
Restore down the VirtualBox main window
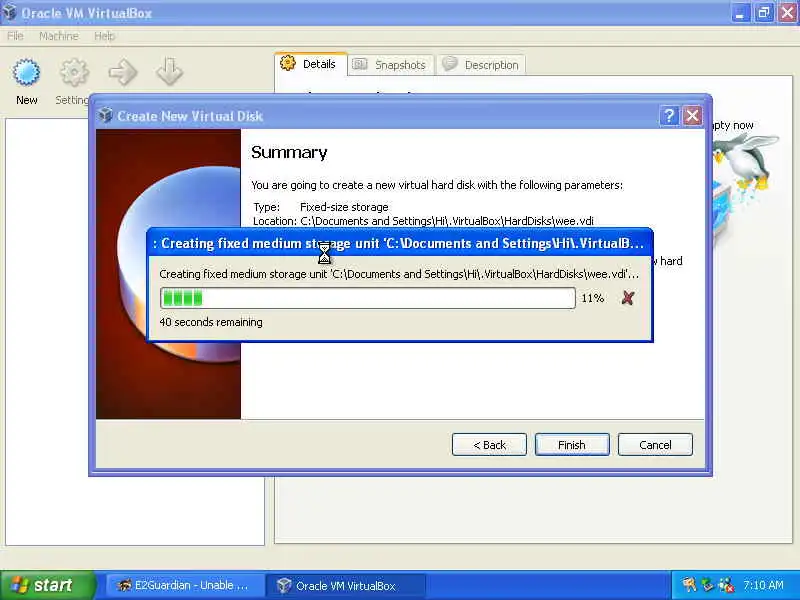[763, 13]
